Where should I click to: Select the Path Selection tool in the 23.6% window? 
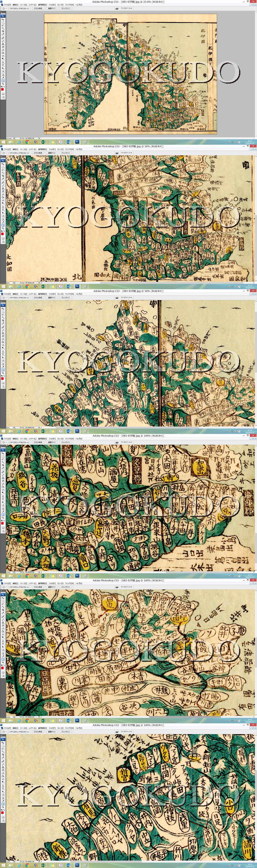[3, 68]
